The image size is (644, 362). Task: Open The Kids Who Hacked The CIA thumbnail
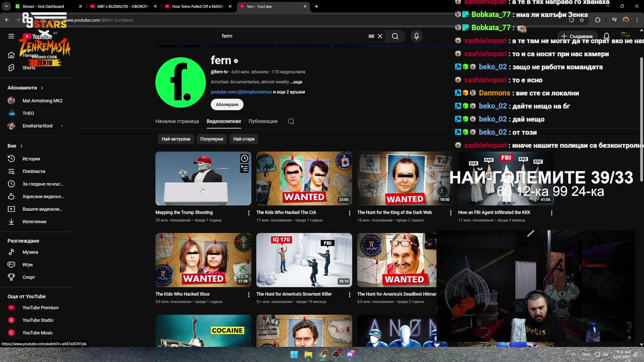304,178
